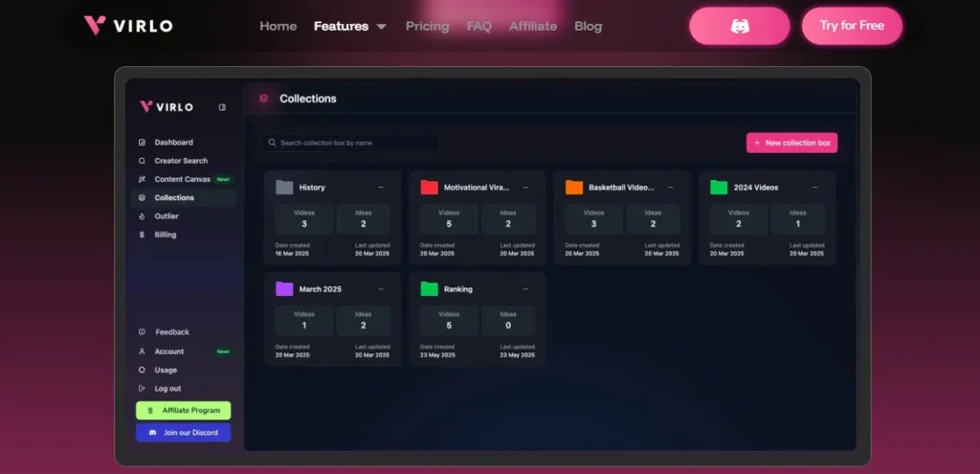The height and width of the screenshot is (474, 980).
Task: Open options menu on History card
Action: pos(381,187)
